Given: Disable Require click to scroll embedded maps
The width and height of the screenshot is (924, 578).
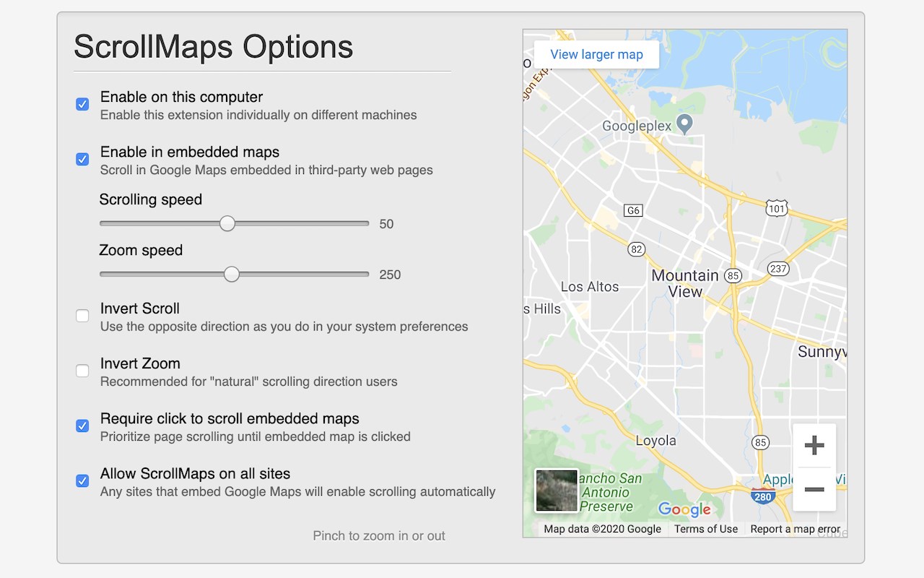Looking at the screenshot, I should point(82,426).
